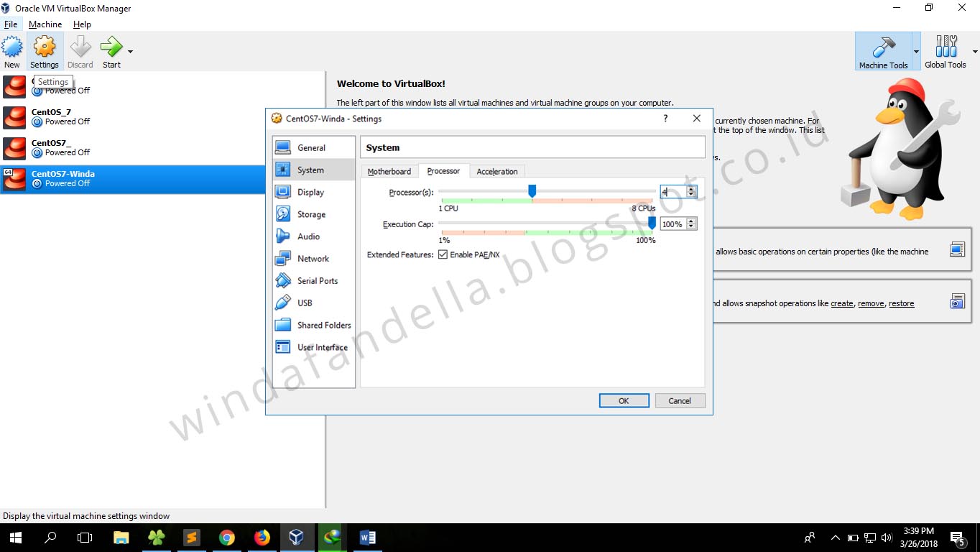Switch to the Processor tab

click(x=443, y=171)
